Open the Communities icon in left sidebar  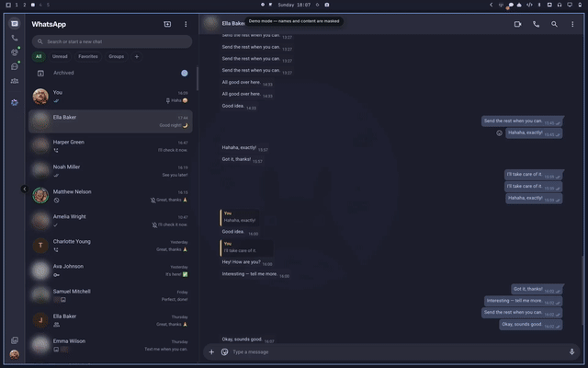tap(15, 81)
